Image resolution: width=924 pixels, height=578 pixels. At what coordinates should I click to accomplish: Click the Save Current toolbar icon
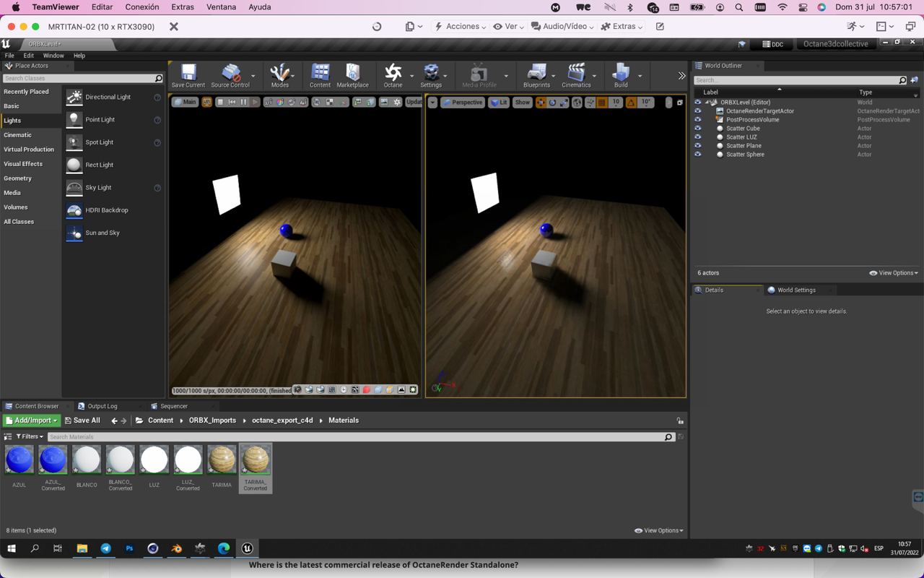tap(188, 75)
